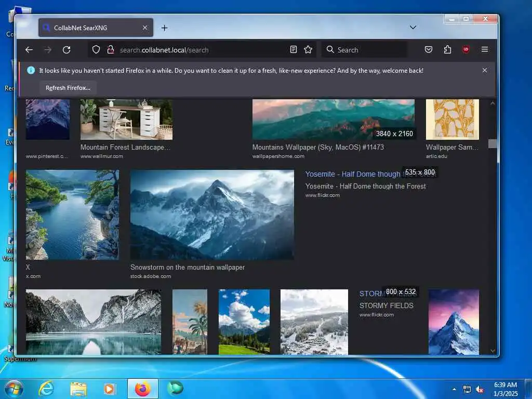
Task: Open the shield tracking protection icon
Action: 96,49
